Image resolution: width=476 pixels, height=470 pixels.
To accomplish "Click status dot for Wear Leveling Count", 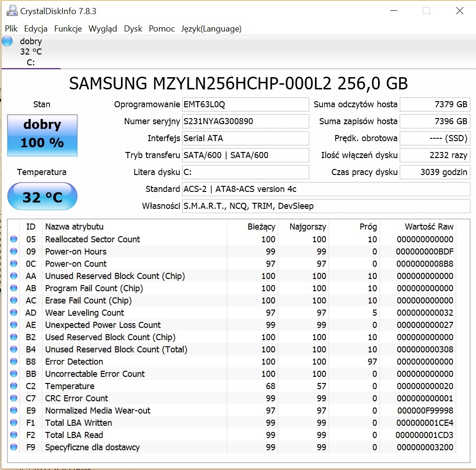I will (14, 312).
